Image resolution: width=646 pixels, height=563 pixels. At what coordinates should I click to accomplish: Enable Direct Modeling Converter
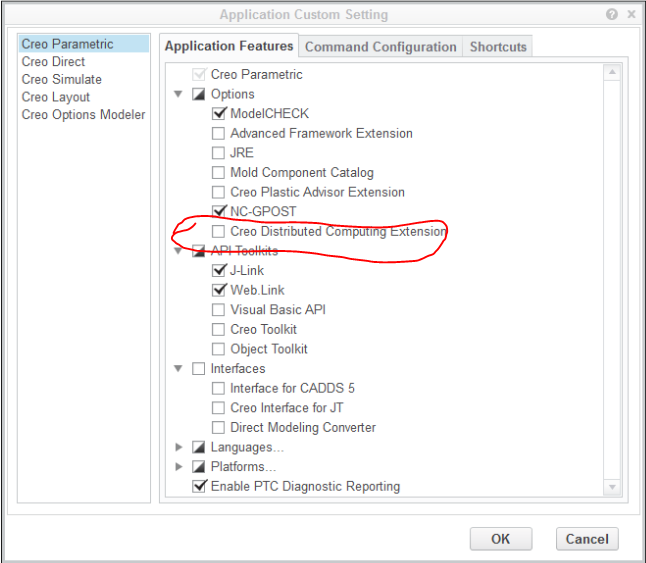(x=218, y=427)
